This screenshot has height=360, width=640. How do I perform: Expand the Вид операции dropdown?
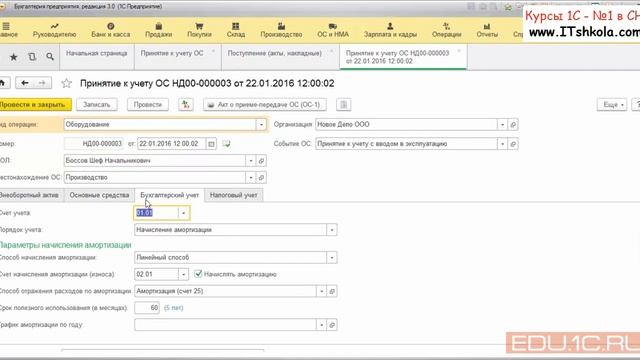click(x=261, y=124)
